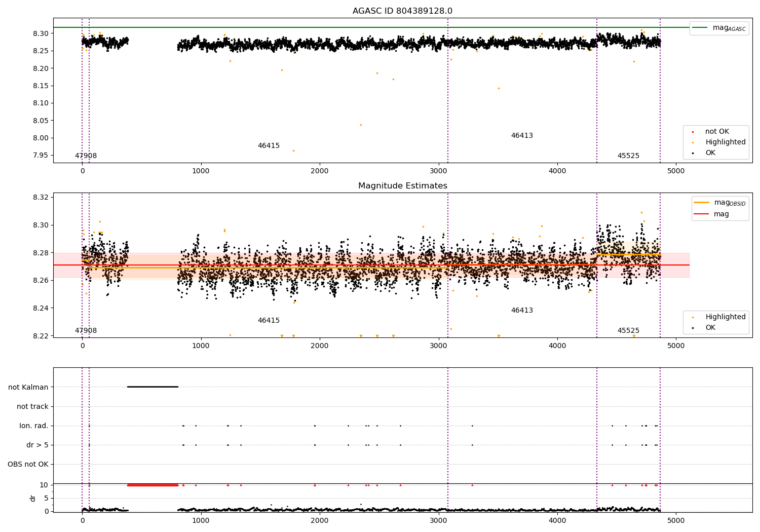Select the mag AGASC legend label
Image resolution: width=760 pixels, height=532 pixels.
point(729,28)
